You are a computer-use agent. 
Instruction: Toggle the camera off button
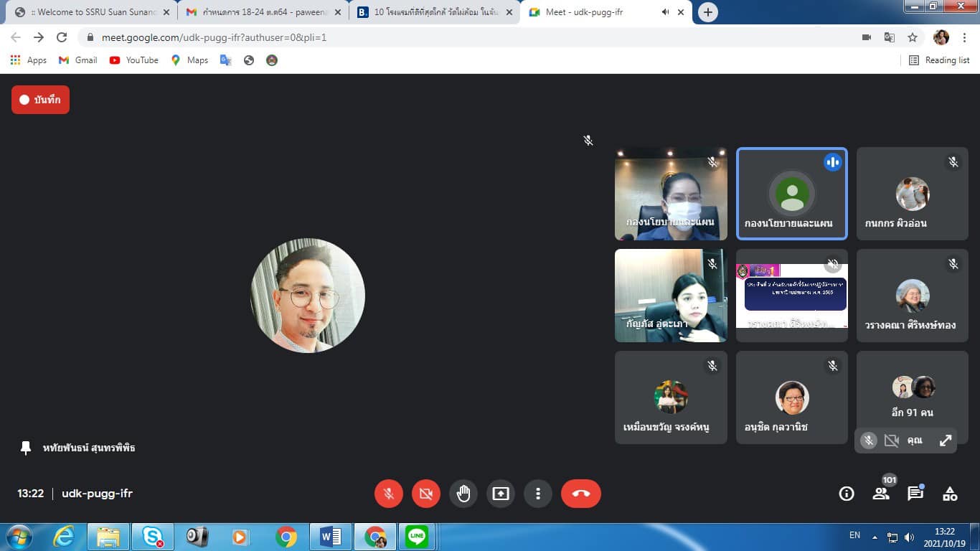[425, 494]
